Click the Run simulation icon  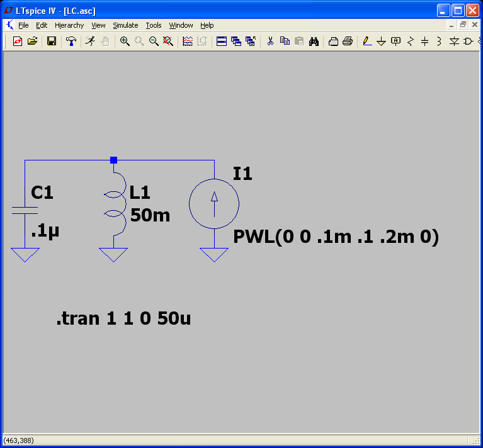[91, 42]
